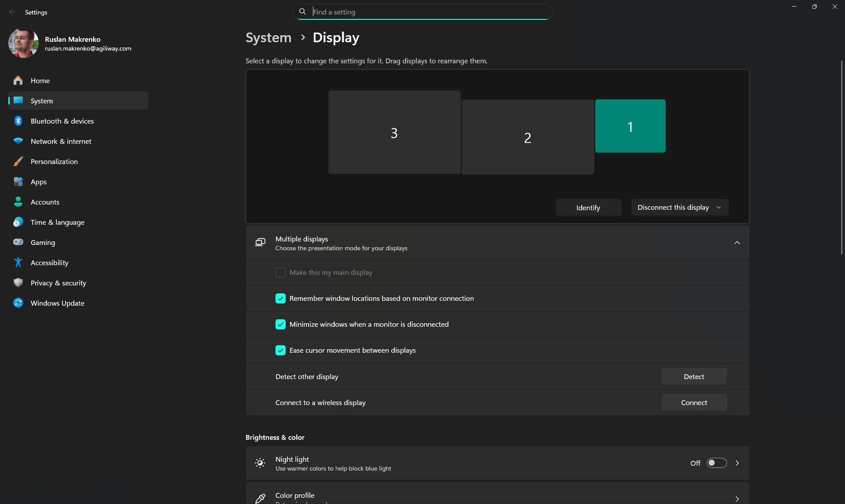Click the Gaming controller icon
Screen dimensions: 845x504
(x=18, y=242)
